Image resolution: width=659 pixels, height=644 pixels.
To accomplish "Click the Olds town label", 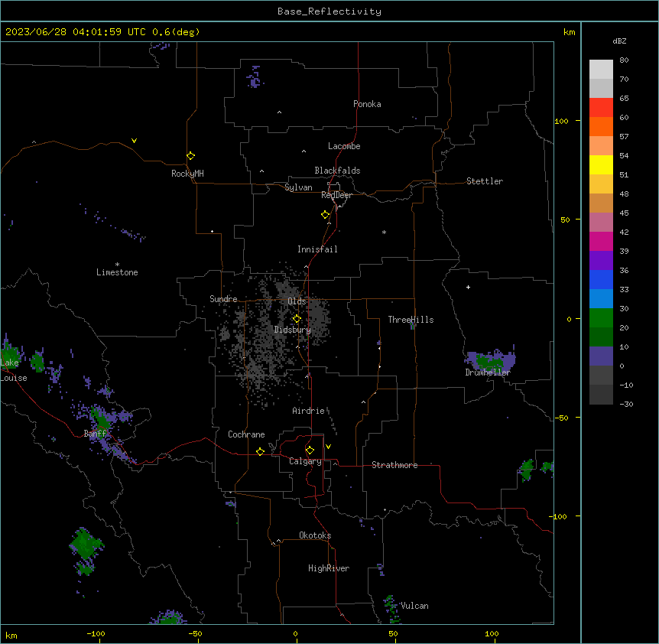I will point(297,301).
